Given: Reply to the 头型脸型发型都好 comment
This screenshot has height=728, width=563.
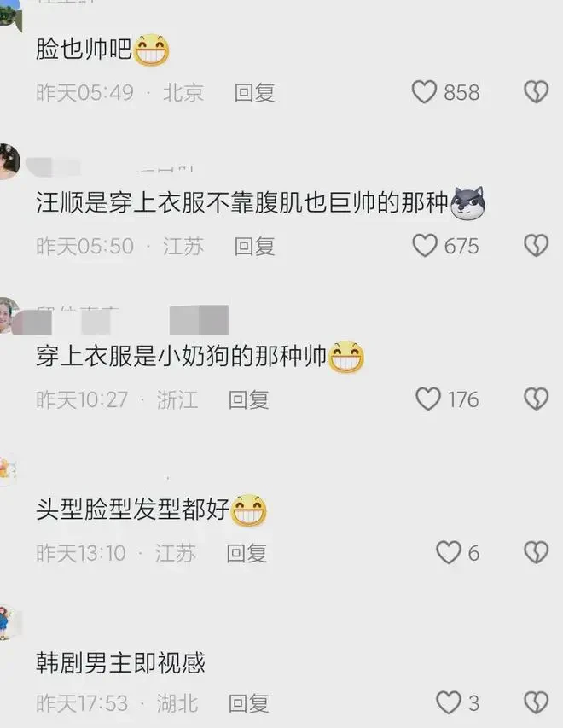Looking at the screenshot, I should (x=247, y=554).
